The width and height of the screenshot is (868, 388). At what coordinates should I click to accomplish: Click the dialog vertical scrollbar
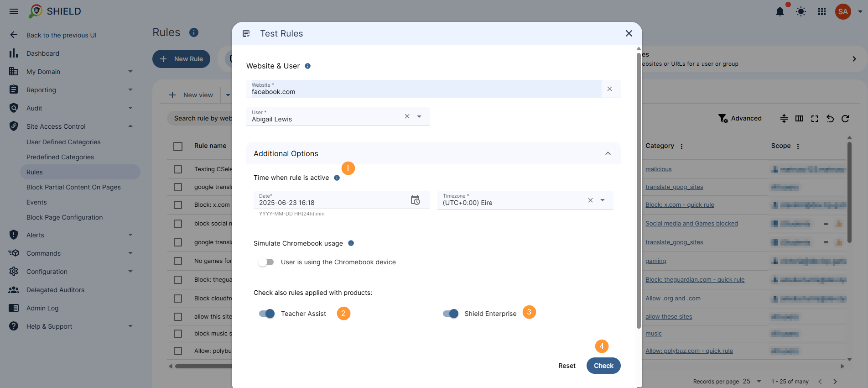coord(639,191)
